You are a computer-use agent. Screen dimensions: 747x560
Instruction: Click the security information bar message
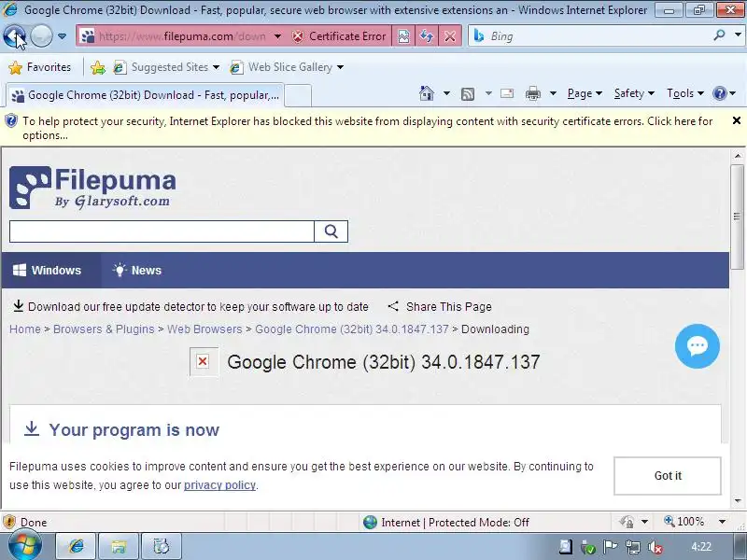[x=367, y=128]
